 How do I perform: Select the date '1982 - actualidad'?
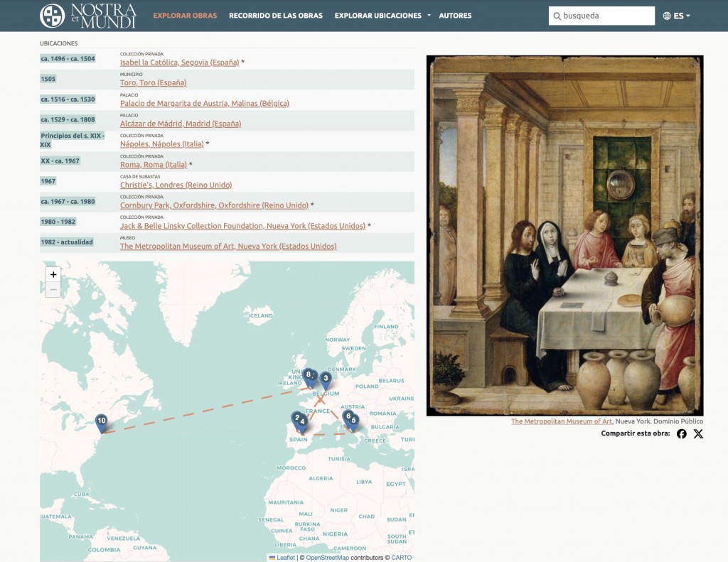tap(67, 242)
